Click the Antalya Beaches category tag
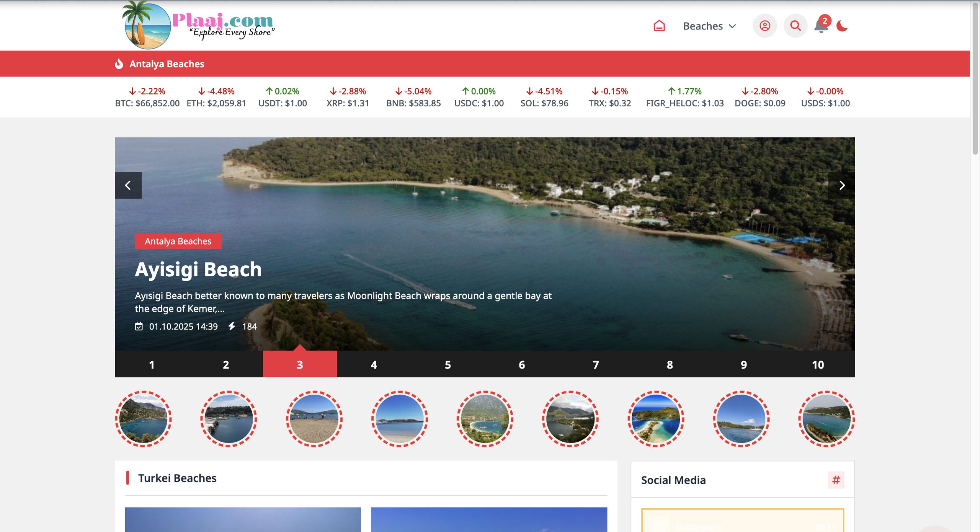 (178, 241)
